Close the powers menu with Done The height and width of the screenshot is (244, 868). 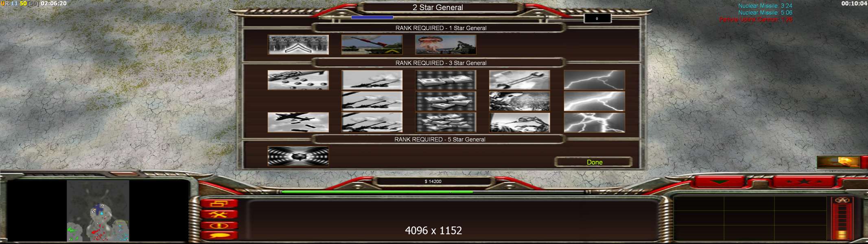click(x=594, y=162)
